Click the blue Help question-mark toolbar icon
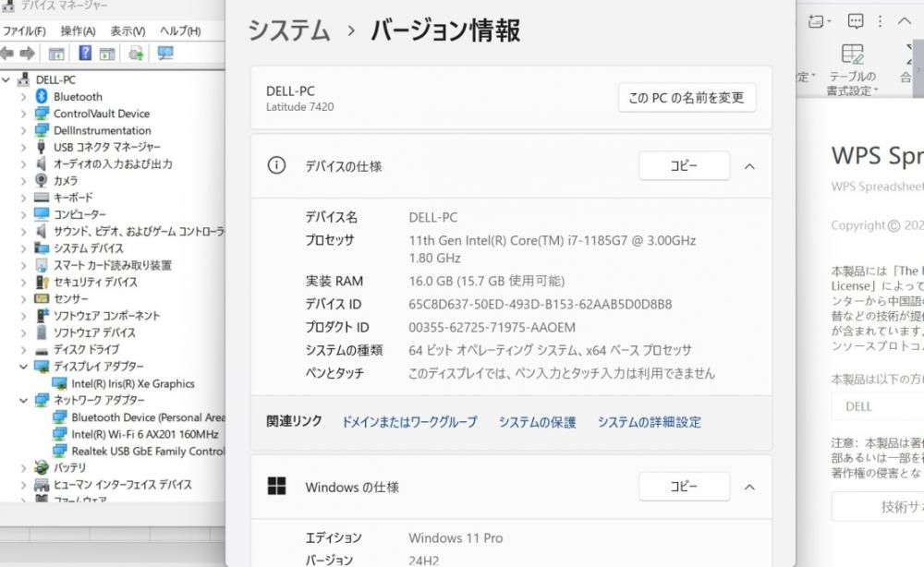The width and height of the screenshot is (924, 567). point(85,53)
